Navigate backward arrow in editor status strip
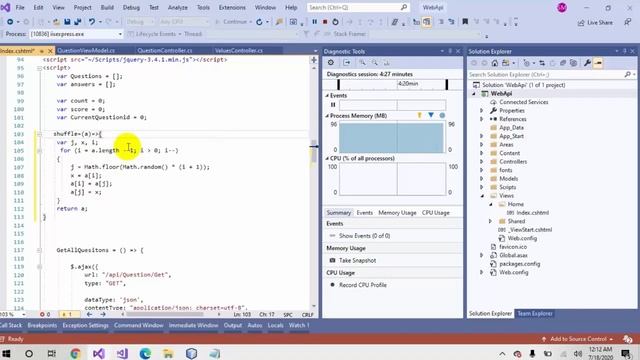640x360 pixels. [89, 314]
